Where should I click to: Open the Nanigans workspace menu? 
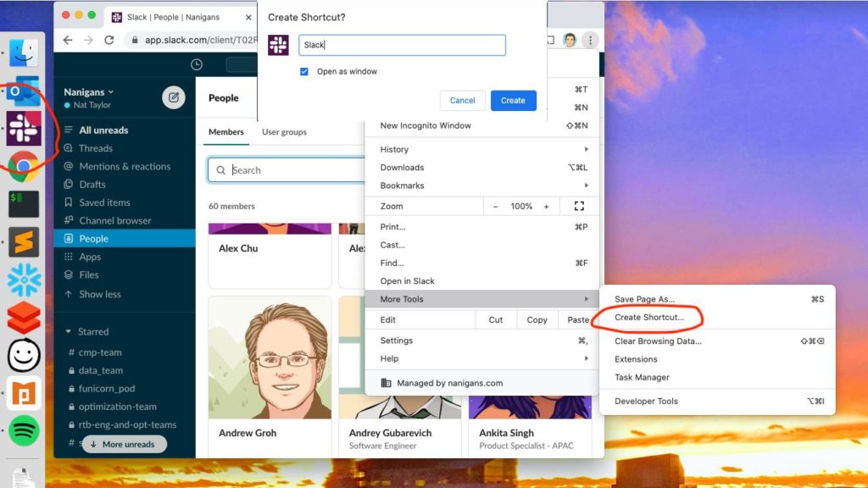point(88,91)
